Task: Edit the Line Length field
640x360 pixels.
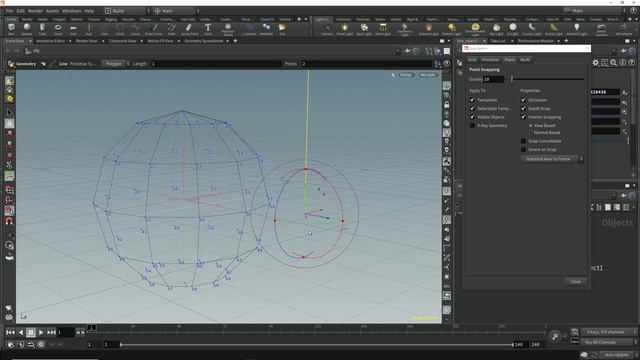Action: point(216,64)
